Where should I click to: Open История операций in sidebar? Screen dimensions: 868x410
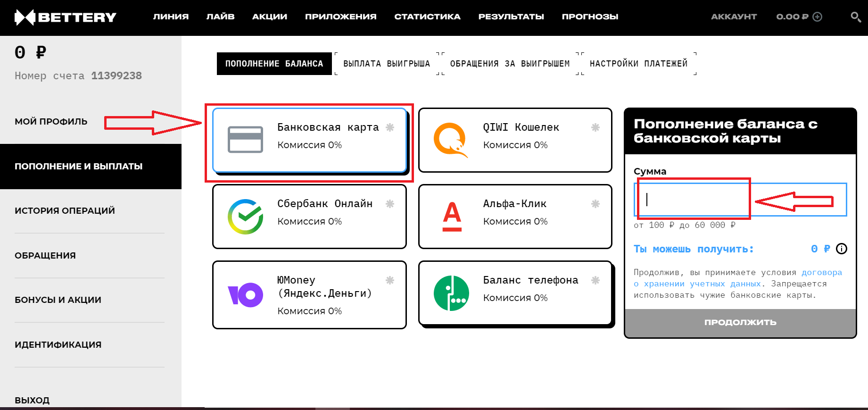tap(65, 210)
